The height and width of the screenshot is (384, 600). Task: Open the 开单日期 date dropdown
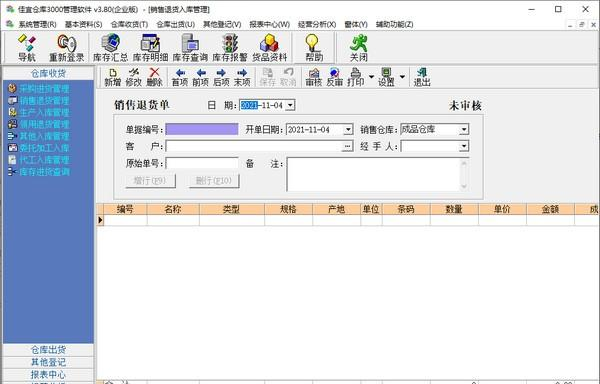click(348, 130)
